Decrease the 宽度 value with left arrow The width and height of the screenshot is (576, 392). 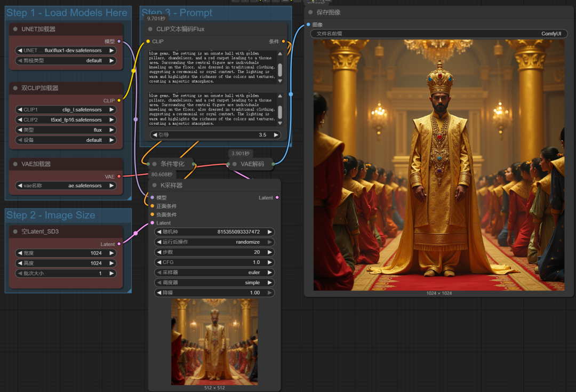pyautogui.click(x=20, y=253)
